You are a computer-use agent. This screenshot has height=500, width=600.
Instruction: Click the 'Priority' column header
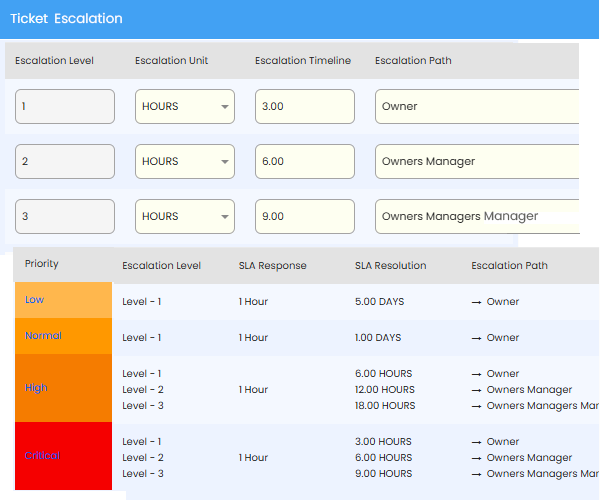42,264
